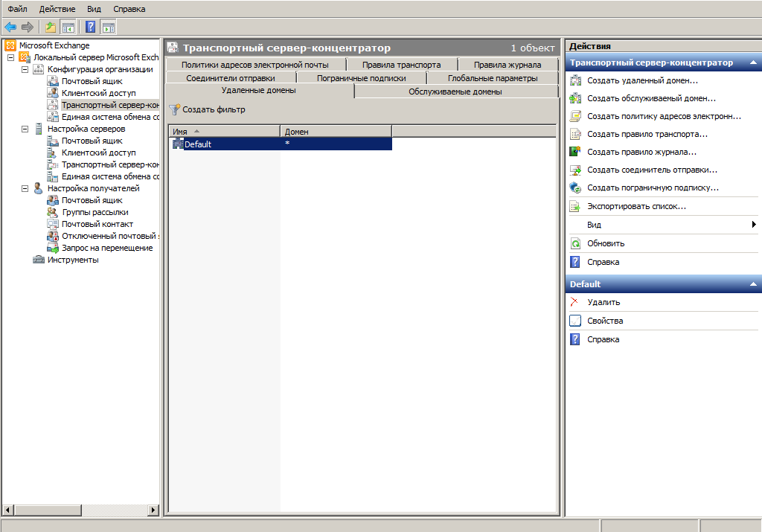Click the Back arrow toolbar icon
Screen dimensions: 762x532
pos(10,28)
